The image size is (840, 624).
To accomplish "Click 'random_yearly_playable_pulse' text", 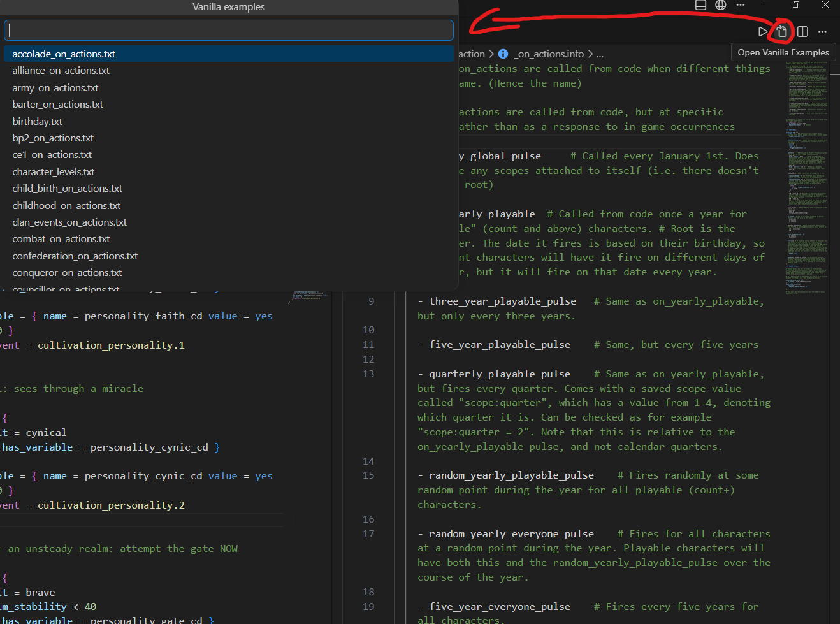I will 512,475.
